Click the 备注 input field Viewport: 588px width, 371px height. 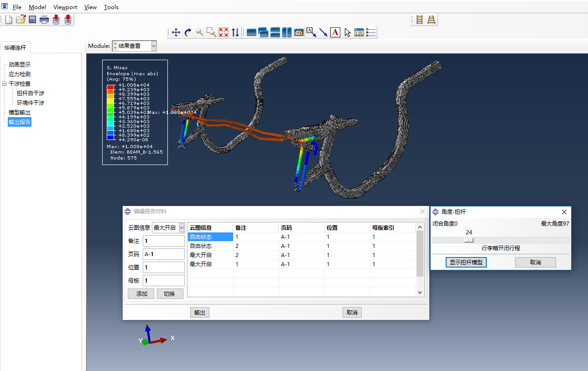[163, 241]
